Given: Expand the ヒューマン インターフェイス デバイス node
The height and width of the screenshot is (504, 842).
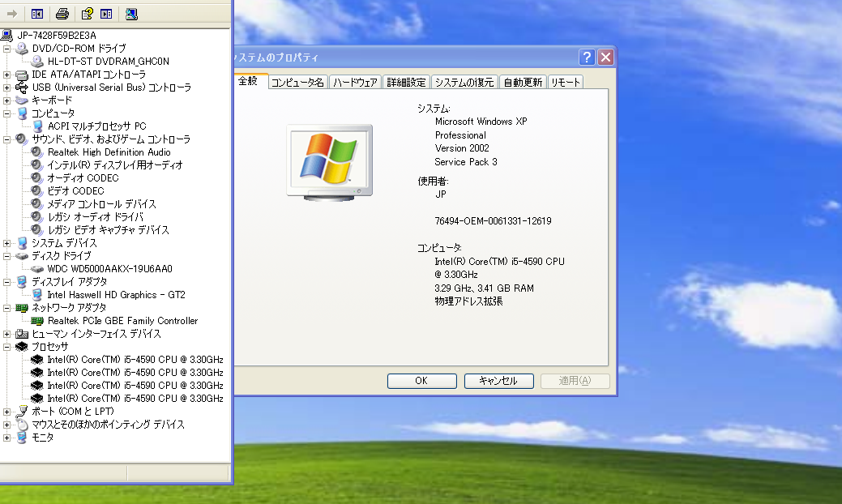Looking at the screenshot, I should pos(7,334).
